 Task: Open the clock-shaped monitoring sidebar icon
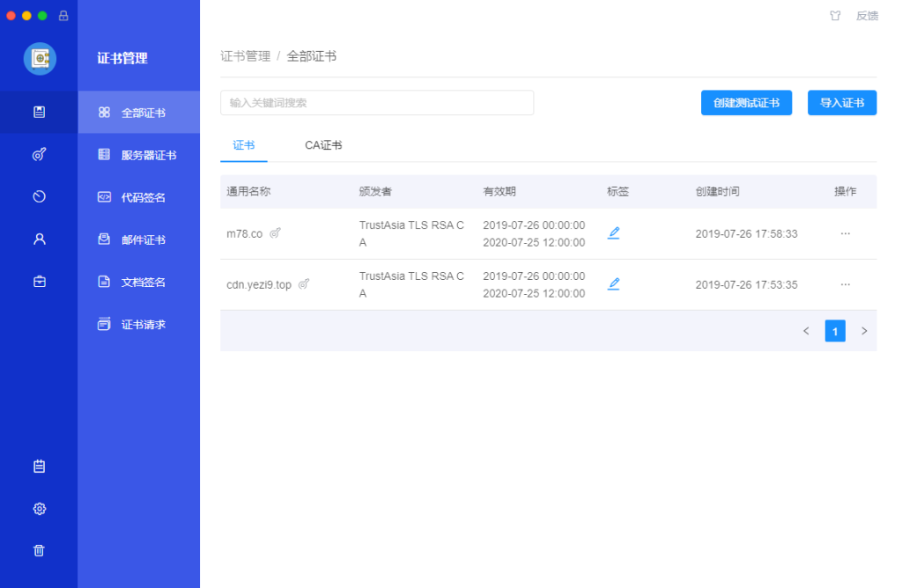39,196
